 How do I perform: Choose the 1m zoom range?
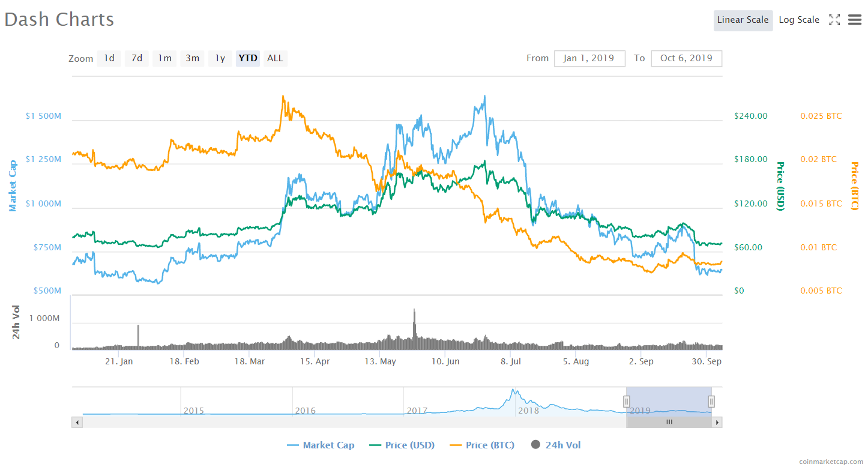[x=164, y=58]
